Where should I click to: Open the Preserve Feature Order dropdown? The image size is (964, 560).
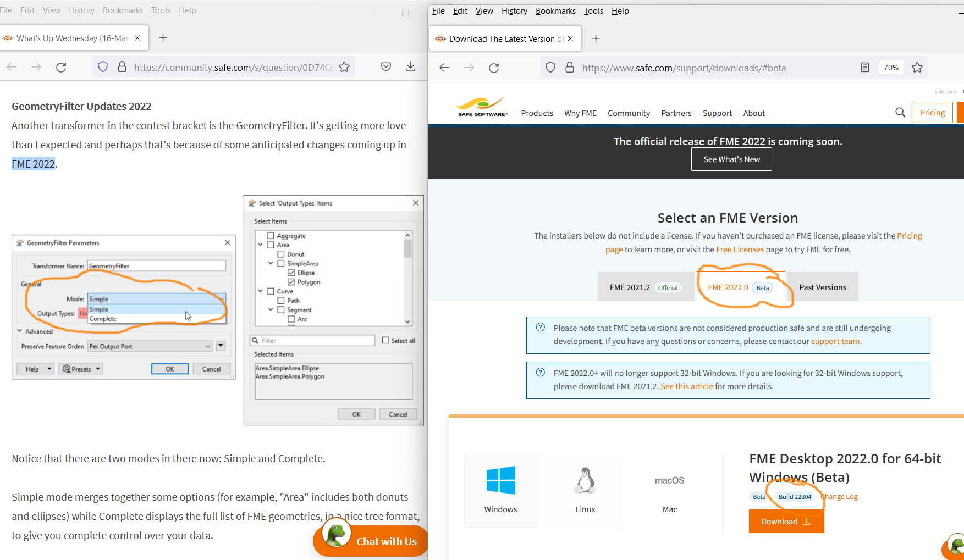point(150,346)
